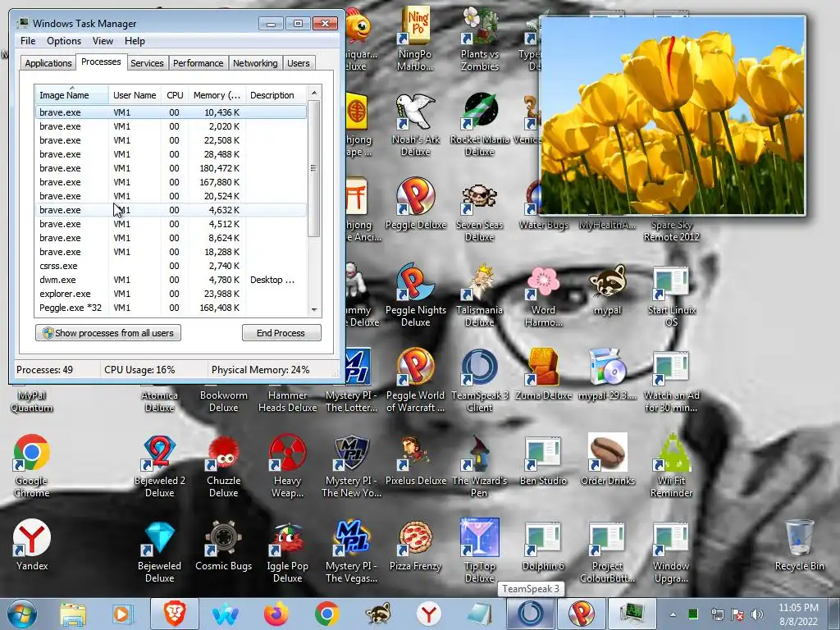The width and height of the screenshot is (840, 630).
Task: Open Noah's Ark Deluxe desktop icon
Action: coord(416,125)
